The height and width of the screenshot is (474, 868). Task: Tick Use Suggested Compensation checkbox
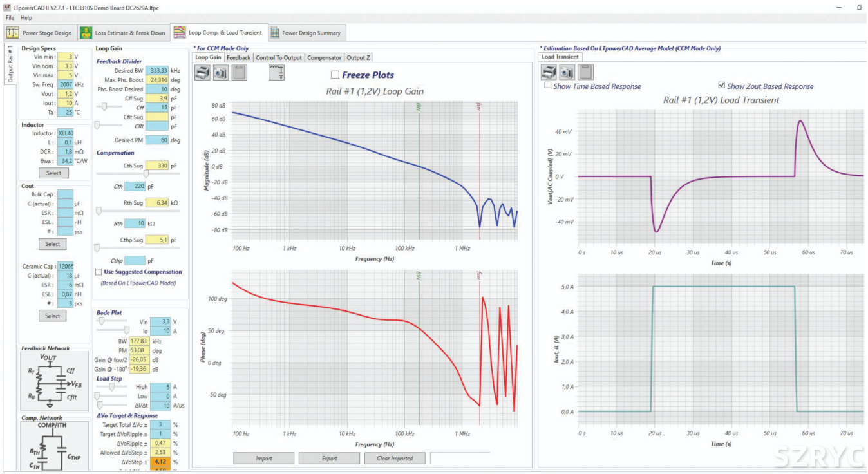[99, 272]
